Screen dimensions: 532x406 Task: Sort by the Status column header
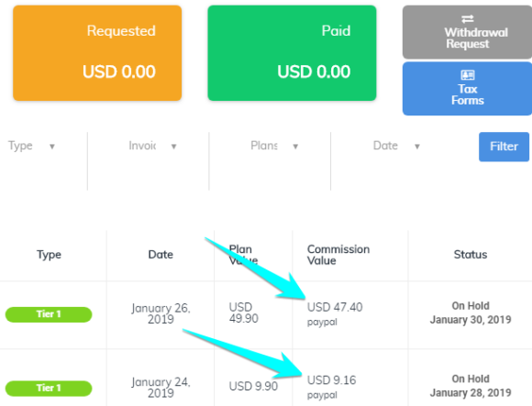[471, 255]
